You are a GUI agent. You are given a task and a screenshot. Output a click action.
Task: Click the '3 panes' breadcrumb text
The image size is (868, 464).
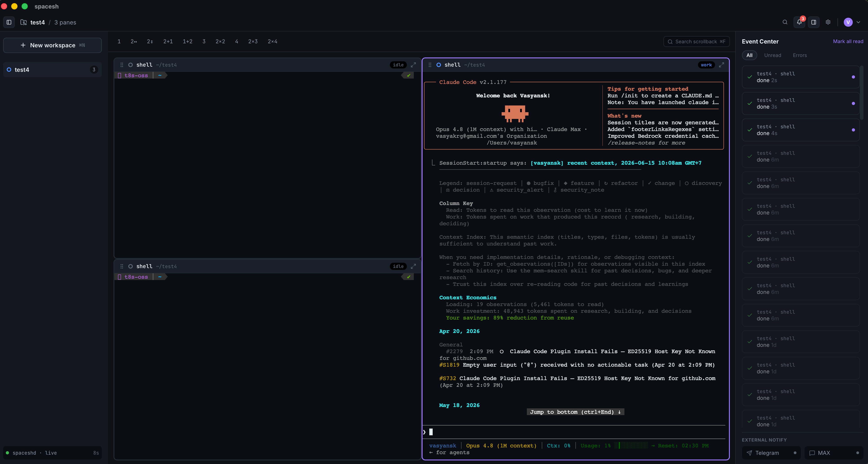click(x=65, y=22)
